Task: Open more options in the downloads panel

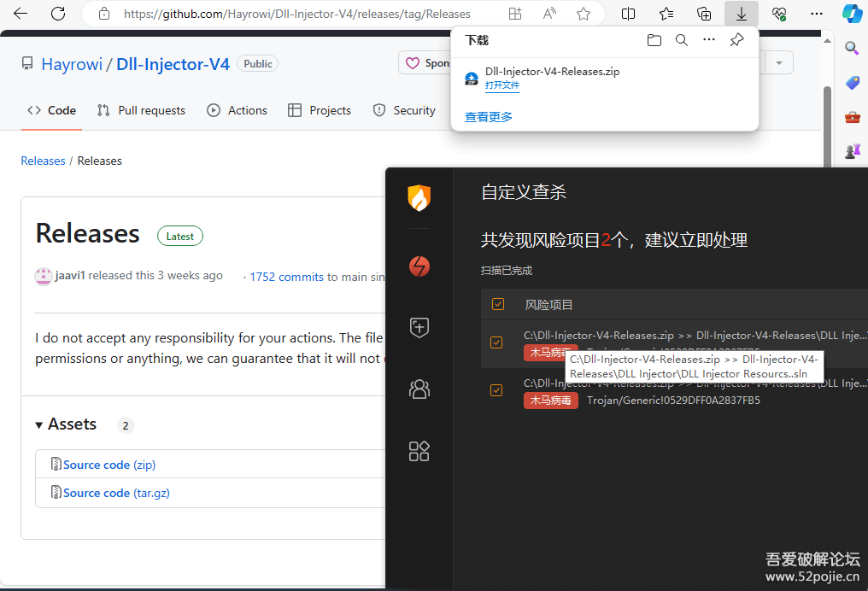Action: [708, 40]
